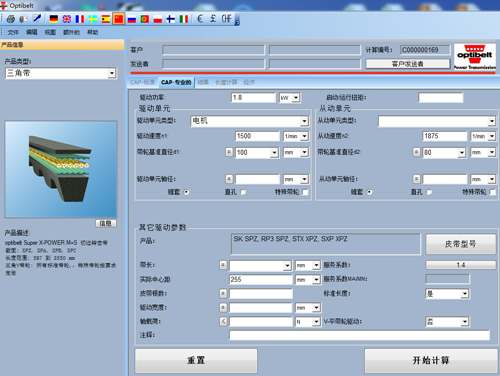Click the 客户/发送者 button

coord(408,64)
